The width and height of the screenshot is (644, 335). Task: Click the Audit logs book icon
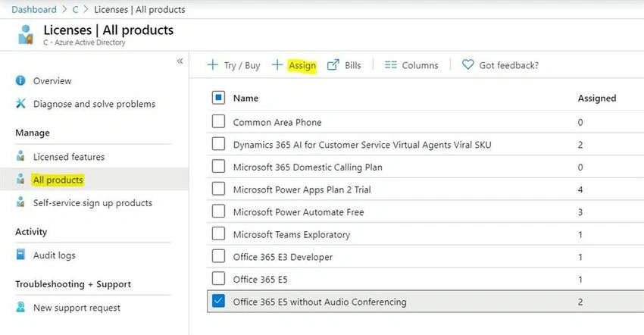tap(20, 255)
